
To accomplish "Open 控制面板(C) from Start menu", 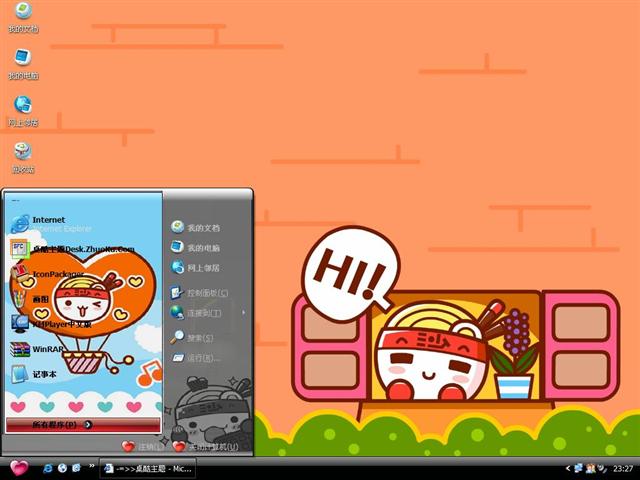I will tap(206, 293).
